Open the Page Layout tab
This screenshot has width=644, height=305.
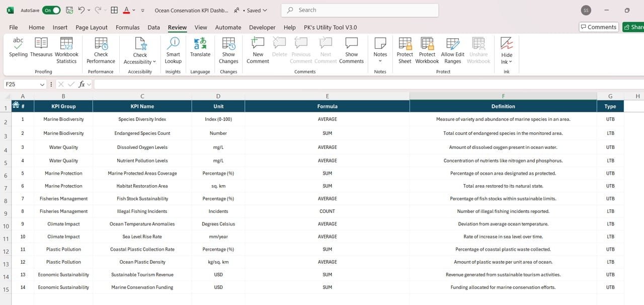(x=92, y=27)
